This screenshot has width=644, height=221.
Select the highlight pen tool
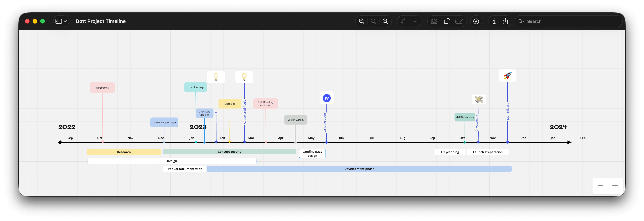[403, 21]
